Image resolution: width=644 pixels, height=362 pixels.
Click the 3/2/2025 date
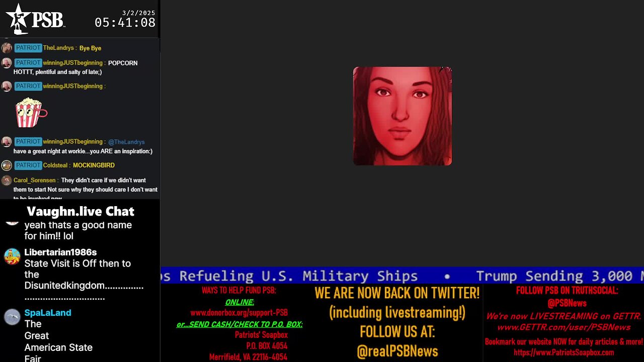pyautogui.click(x=139, y=13)
